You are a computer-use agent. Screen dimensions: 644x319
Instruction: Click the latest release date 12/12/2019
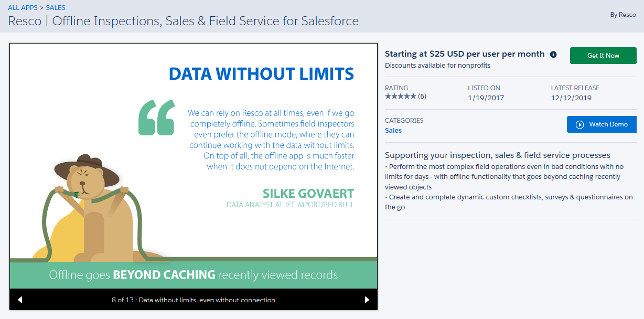coord(571,98)
